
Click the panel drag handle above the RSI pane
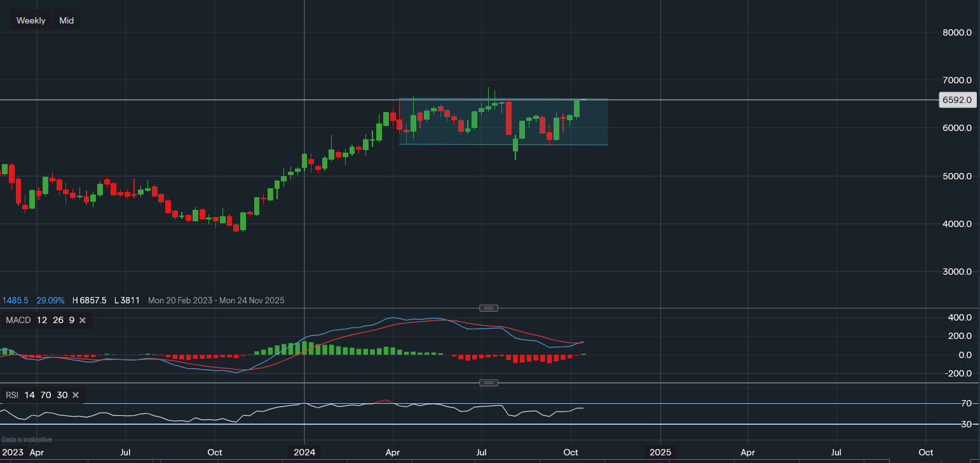488,382
